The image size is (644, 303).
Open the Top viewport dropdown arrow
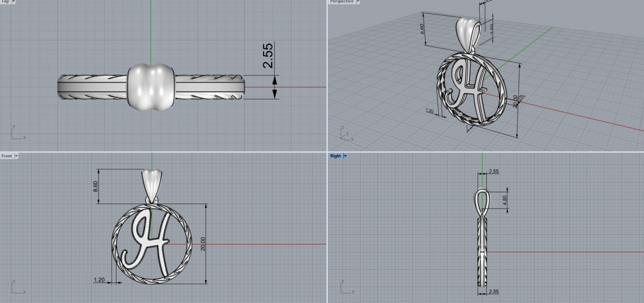click(x=13, y=2)
